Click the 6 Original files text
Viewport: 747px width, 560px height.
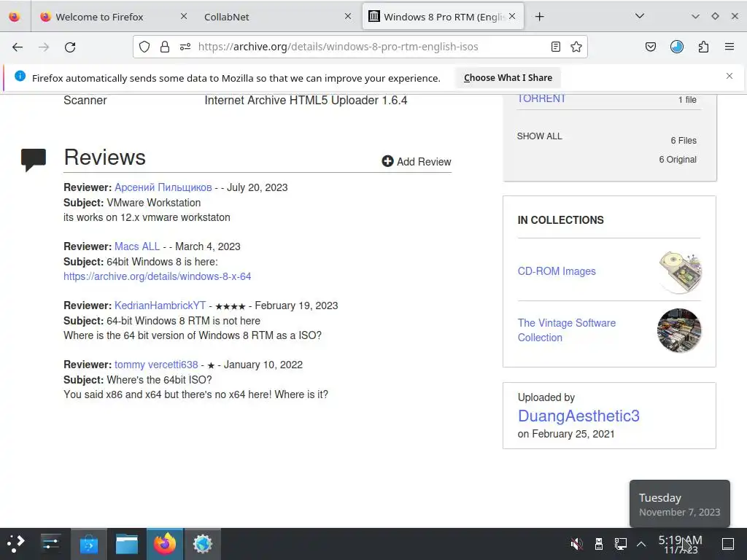(678, 160)
